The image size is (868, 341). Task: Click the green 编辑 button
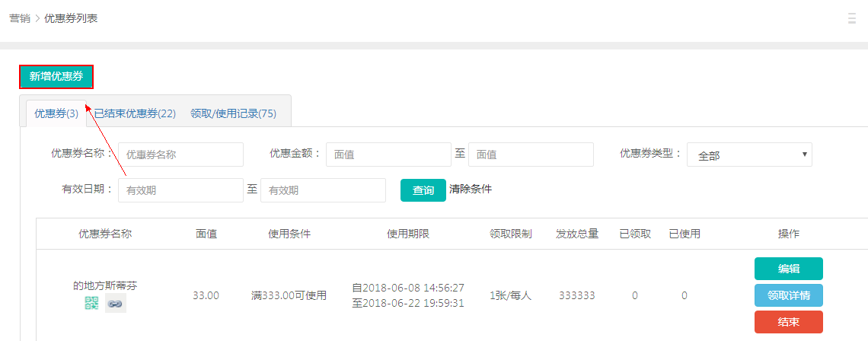(788, 269)
